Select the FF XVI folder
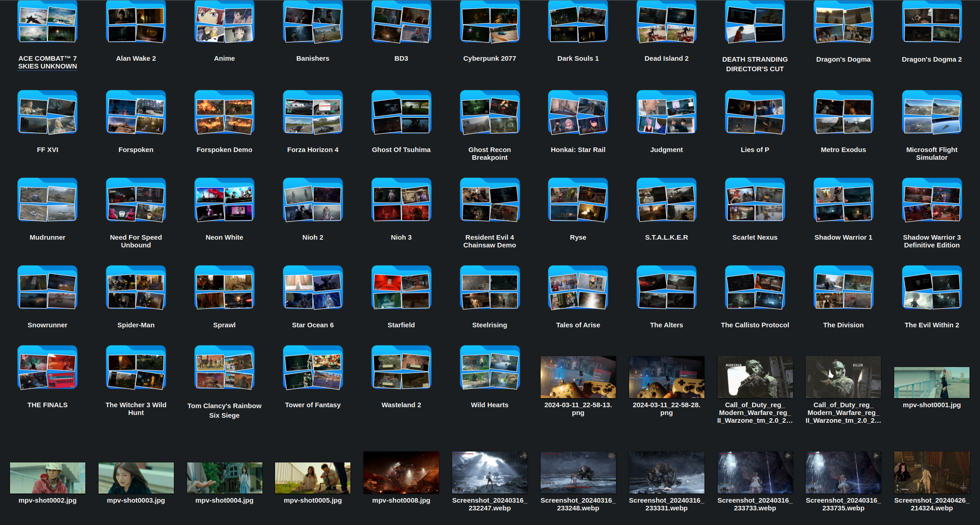This screenshot has width=980, height=525. click(47, 112)
